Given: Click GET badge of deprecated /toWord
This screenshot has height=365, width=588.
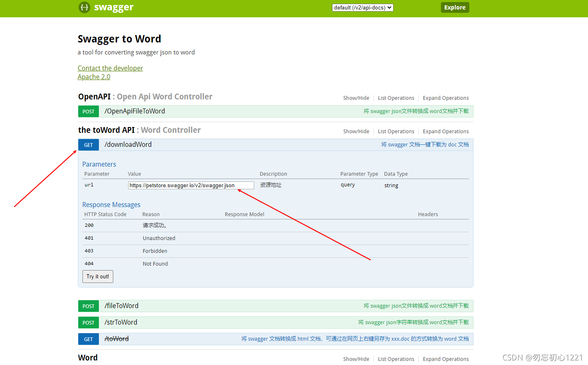Looking at the screenshot, I should click(89, 339).
